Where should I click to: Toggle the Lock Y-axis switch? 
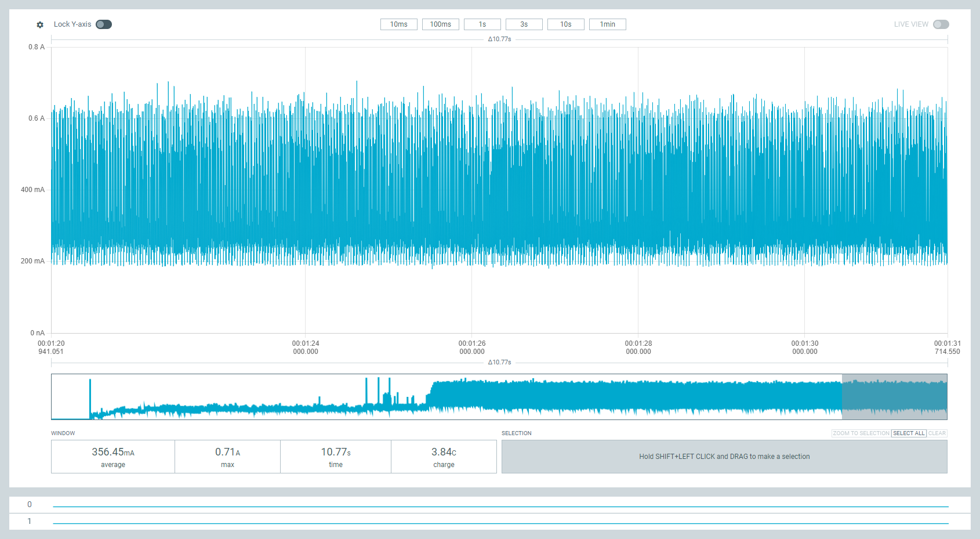point(104,24)
